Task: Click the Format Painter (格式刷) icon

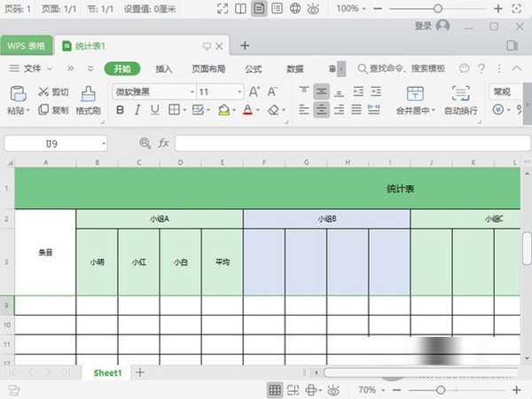Action: coord(87,93)
